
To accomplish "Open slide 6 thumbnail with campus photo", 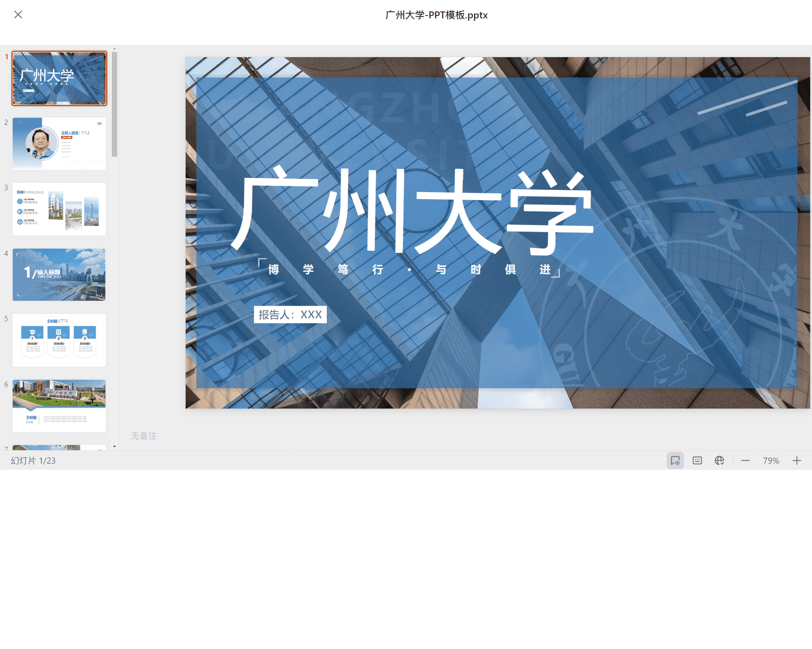I will pos(59,406).
